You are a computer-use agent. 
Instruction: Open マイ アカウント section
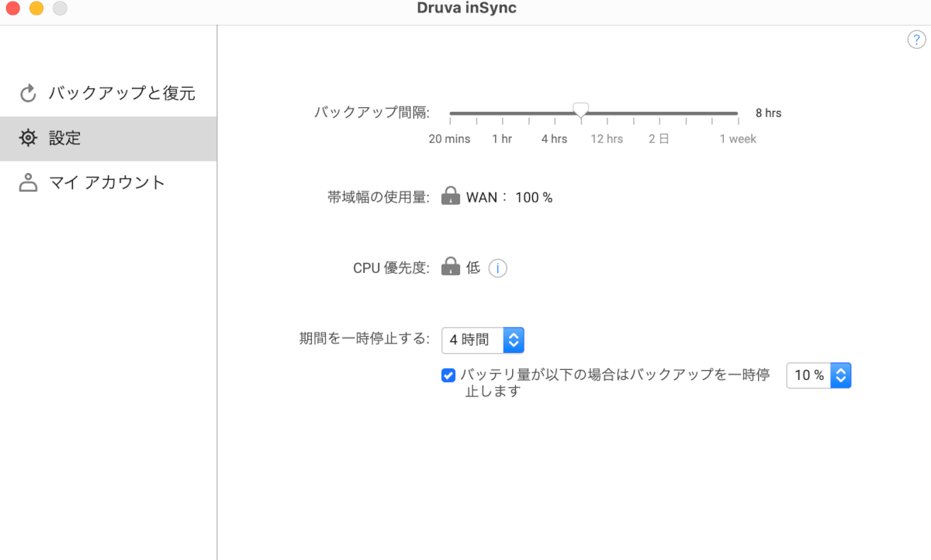coord(107,183)
